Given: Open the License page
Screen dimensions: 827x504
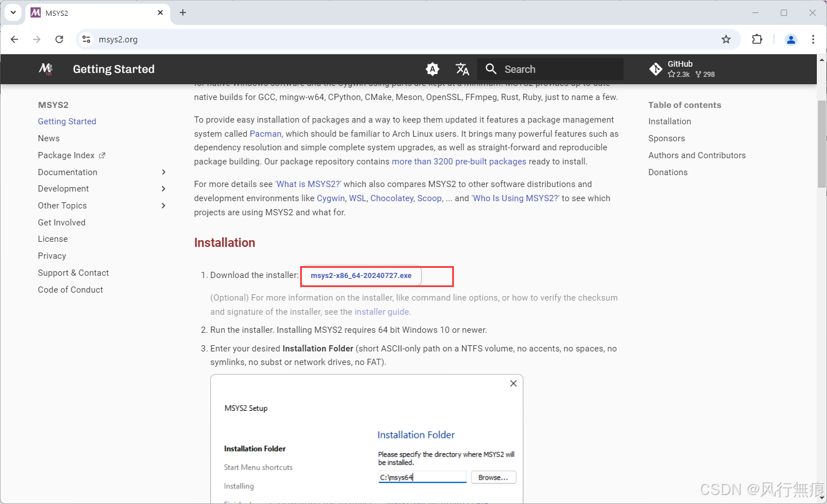Looking at the screenshot, I should pyautogui.click(x=53, y=239).
